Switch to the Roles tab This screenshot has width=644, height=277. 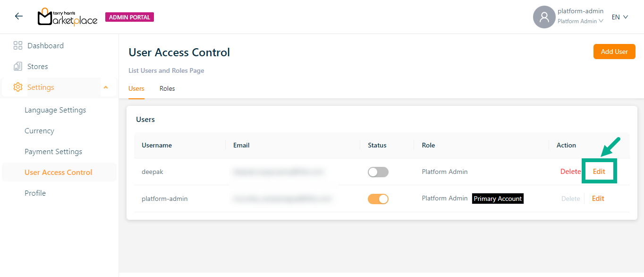(x=167, y=89)
